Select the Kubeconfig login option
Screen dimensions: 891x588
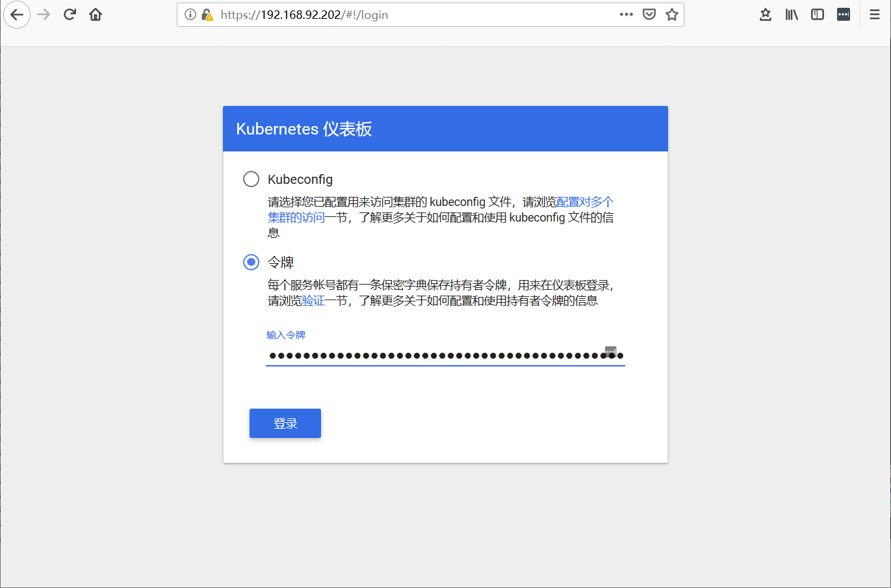tap(251, 179)
